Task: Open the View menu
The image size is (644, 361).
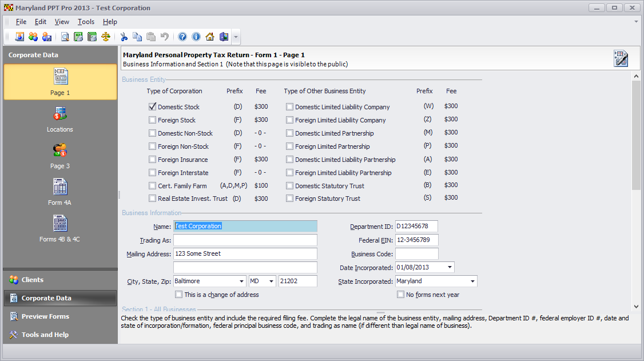Action: pos(62,22)
